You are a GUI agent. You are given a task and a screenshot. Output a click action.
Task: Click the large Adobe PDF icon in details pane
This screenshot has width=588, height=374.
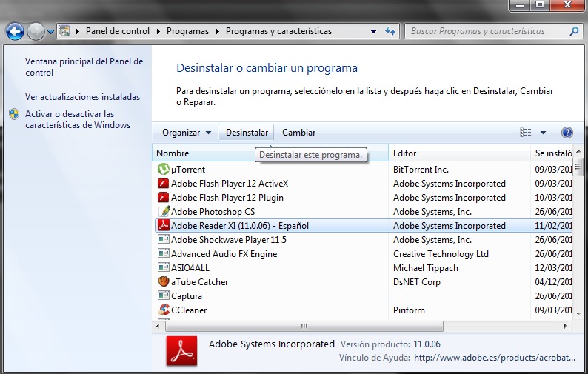(181, 351)
